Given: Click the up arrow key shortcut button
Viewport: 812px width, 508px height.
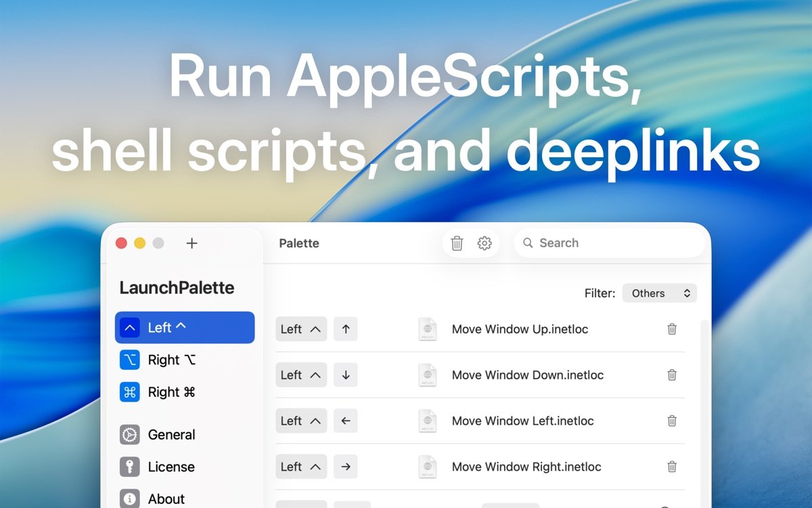Looking at the screenshot, I should pos(346,329).
